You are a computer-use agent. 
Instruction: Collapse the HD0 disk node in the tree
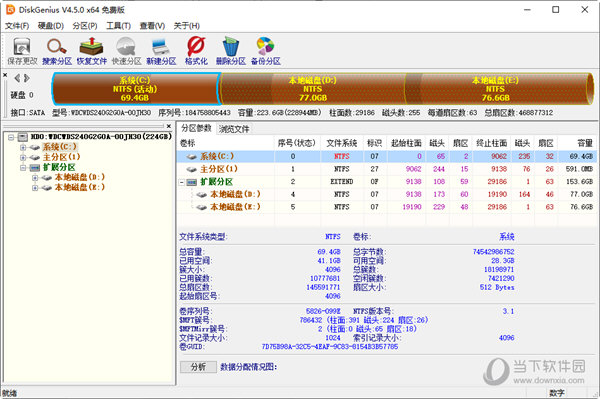click(x=11, y=137)
